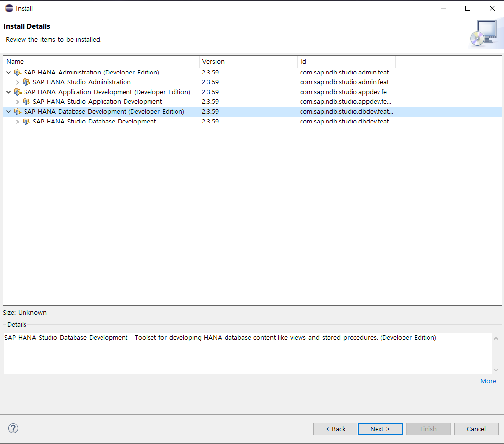Proceed with the Next button
Image resolution: width=504 pixels, height=444 pixels.
[x=380, y=429]
